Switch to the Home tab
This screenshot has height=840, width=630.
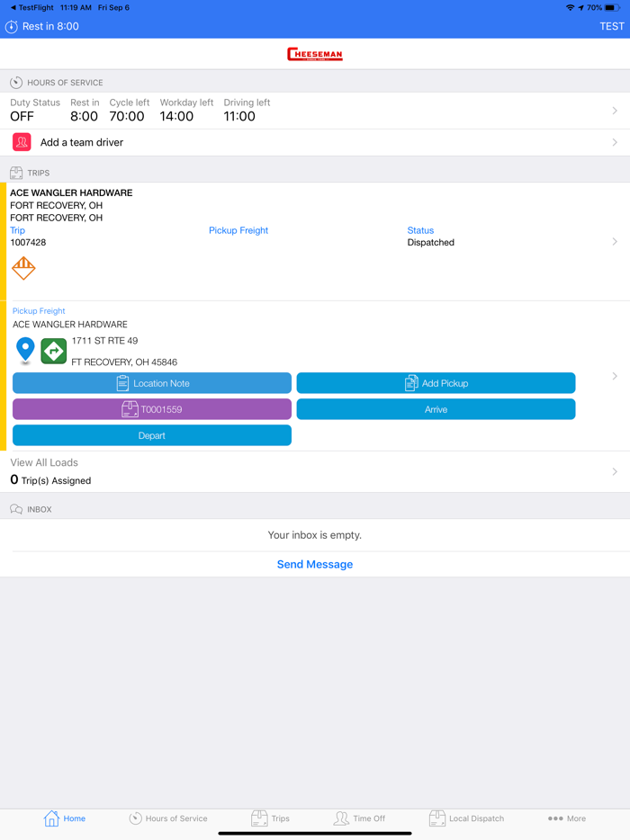(x=64, y=818)
